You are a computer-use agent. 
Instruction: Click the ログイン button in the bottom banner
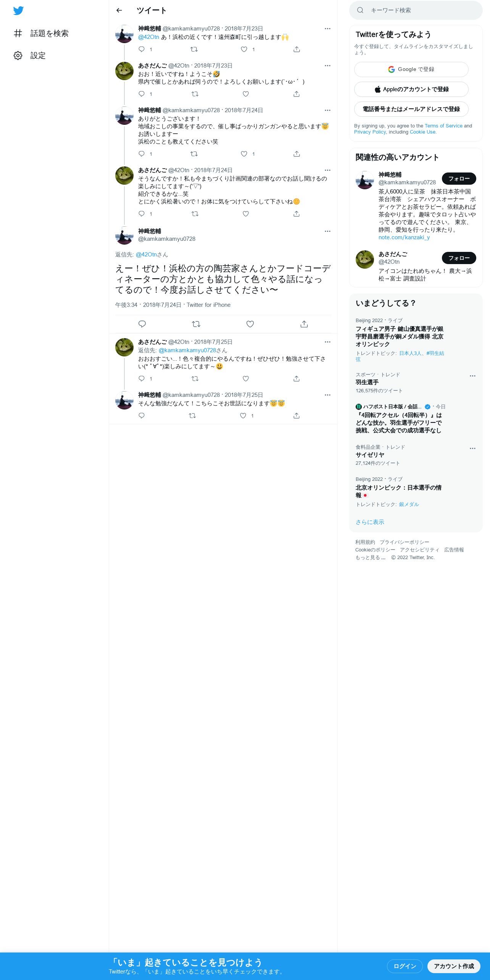405,966
